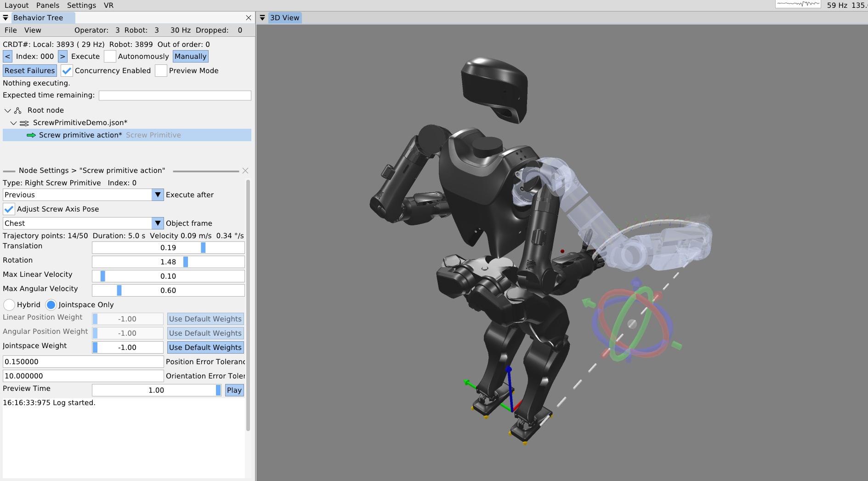The height and width of the screenshot is (481, 868).
Task: Select the Hybrid radio button
Action: (x=9, y=305)
